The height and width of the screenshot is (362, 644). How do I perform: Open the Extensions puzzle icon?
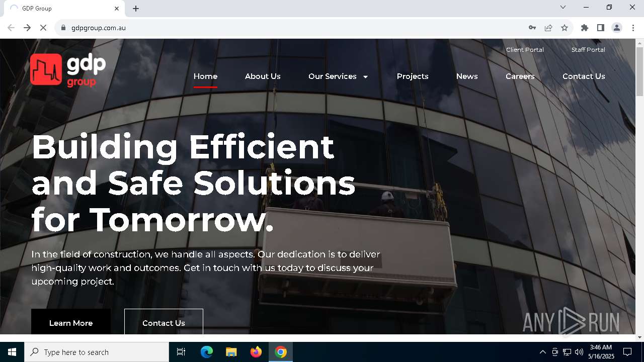(585, 28)
